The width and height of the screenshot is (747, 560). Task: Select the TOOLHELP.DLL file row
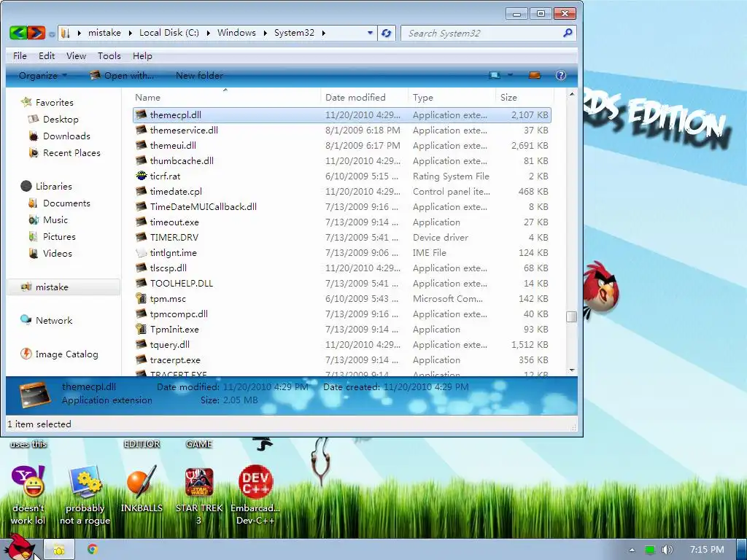(x=341, y=284)
